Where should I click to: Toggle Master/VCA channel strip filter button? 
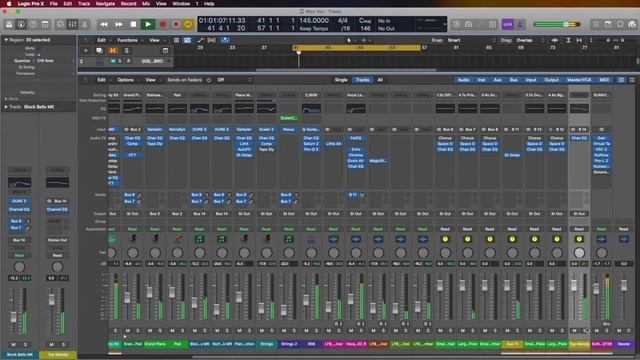tap(579, 80)
